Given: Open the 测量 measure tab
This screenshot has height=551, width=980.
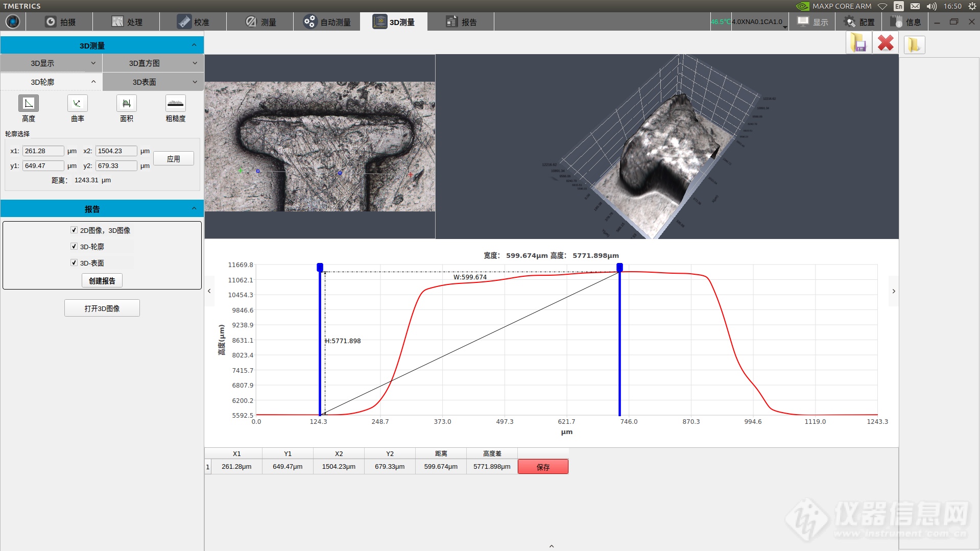Looking at the screenshot, I should click(260, 22).
